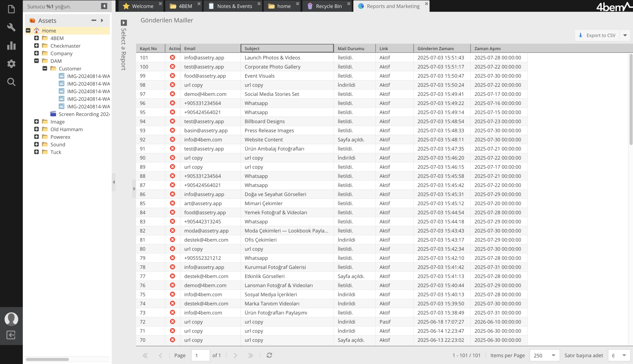Viewport: 633px width, 364px height.
Task: Click delete icon for record 70
Action: pos(172,340)
